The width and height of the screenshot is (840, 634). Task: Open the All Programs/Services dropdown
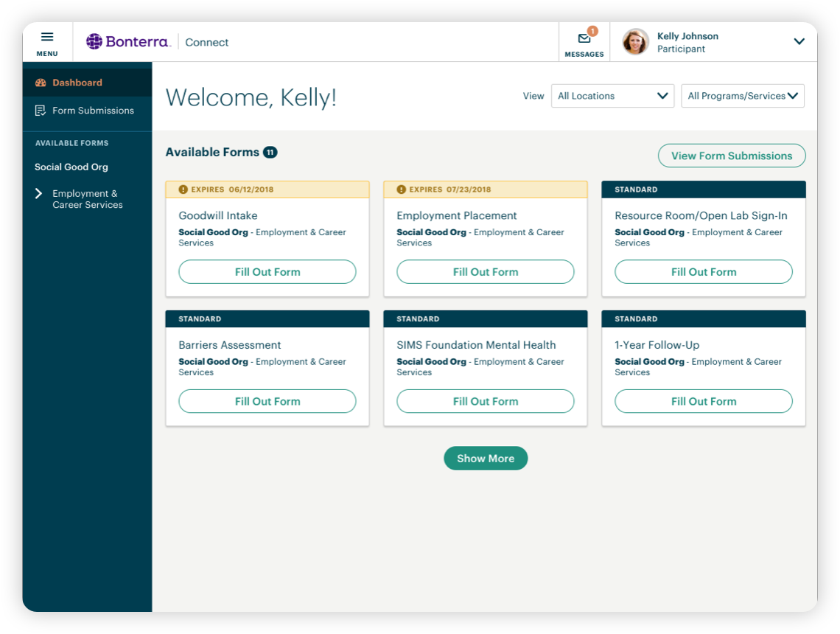(x=742, y=96)
